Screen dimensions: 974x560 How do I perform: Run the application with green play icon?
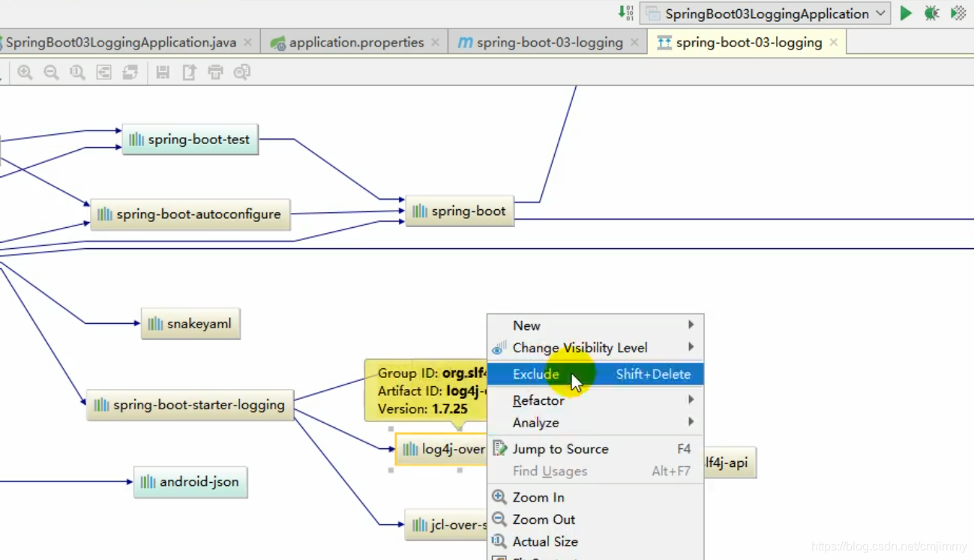[906, 13]
